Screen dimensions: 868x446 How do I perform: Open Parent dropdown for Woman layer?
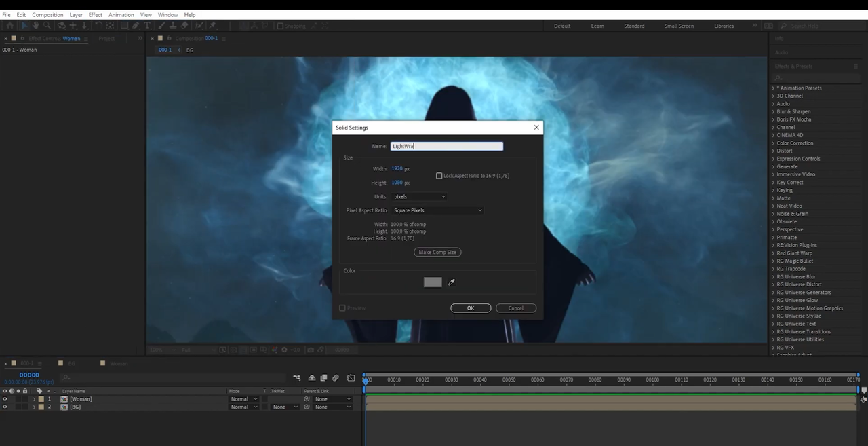pyautogui.click(x=333, y=398)
